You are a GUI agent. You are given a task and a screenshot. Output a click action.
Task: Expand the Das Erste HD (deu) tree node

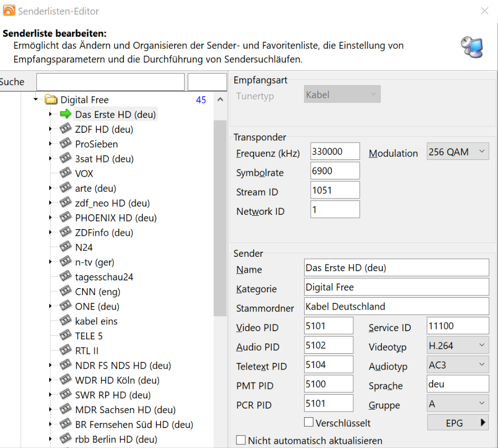(50, 114)
